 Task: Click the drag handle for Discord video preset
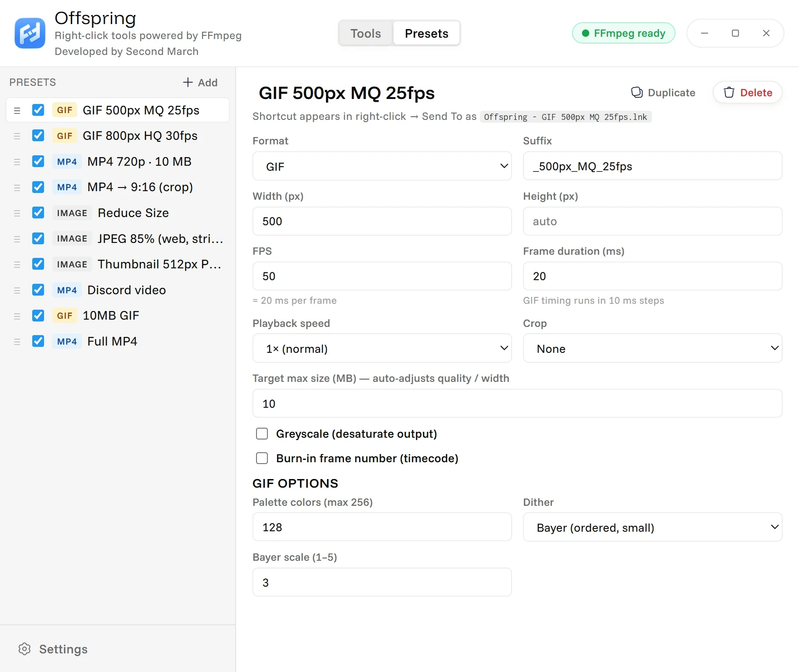click(x=17, y=290)
